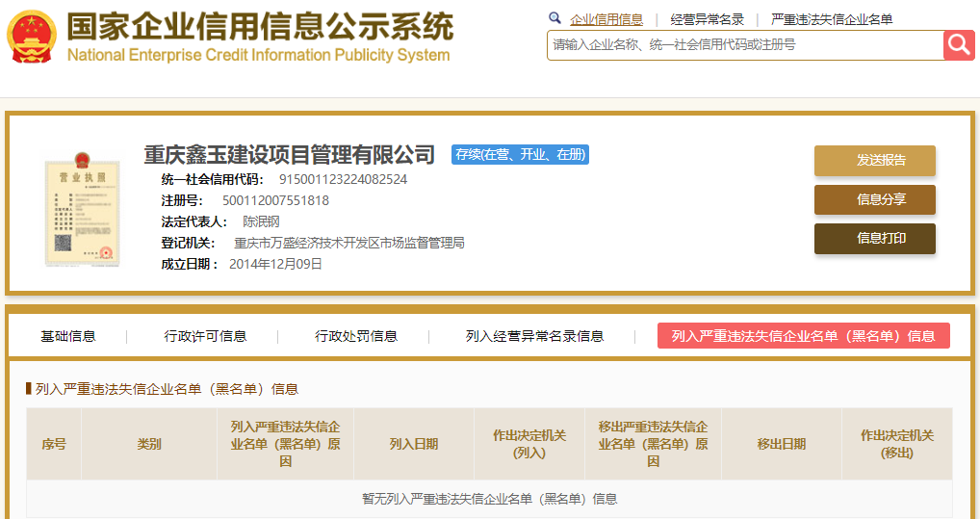Select the 经营异常名录 search category
The height and width of the screenshot is (519, 980).
[x=707, y=19]
